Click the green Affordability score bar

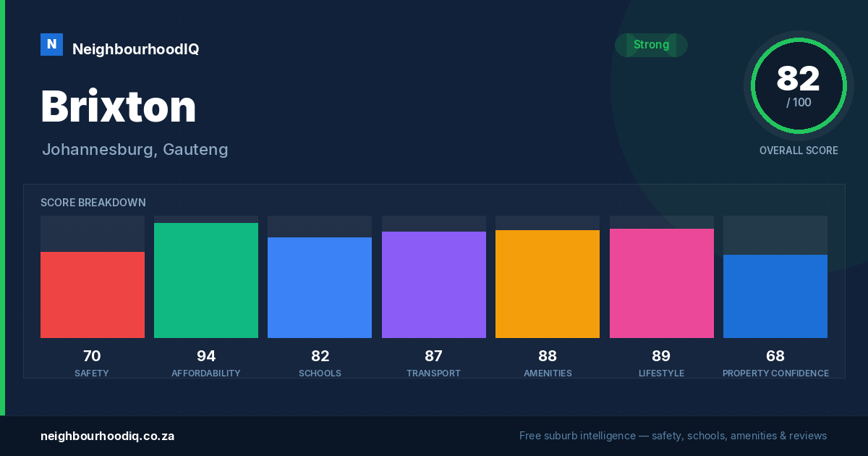206,280
